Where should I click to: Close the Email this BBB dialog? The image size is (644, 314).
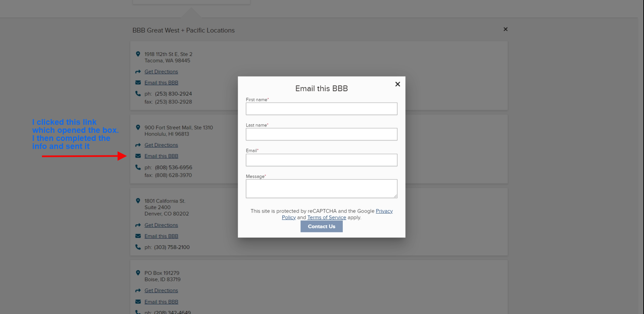(397, 84)
